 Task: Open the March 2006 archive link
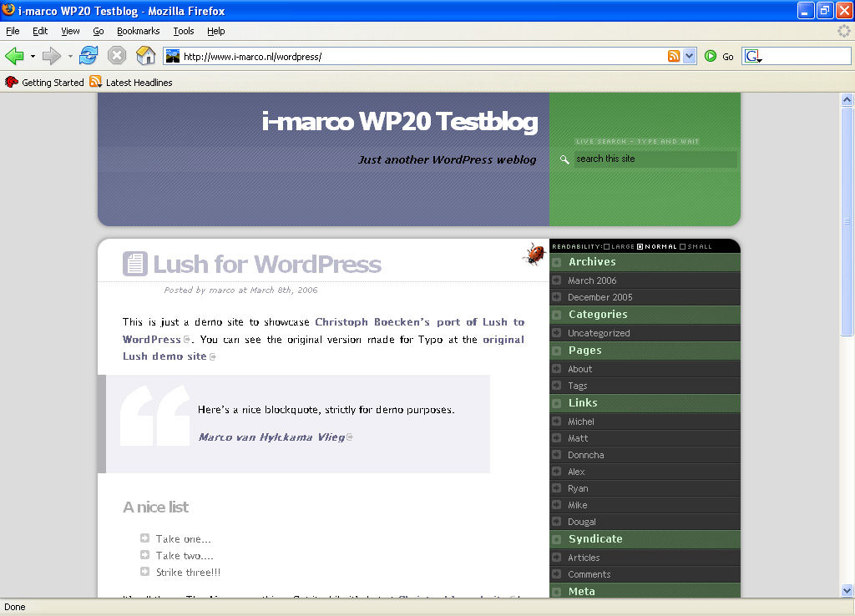click(x=592, y=280)
